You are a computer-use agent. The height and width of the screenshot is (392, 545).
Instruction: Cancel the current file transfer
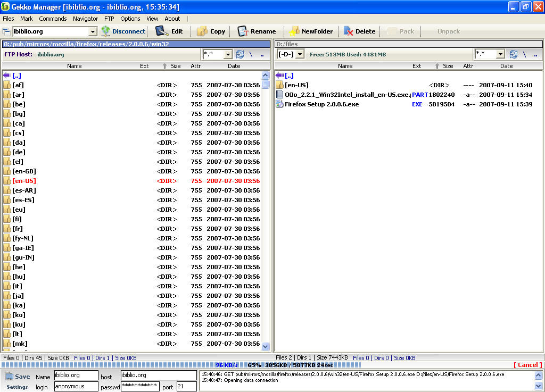528,365
